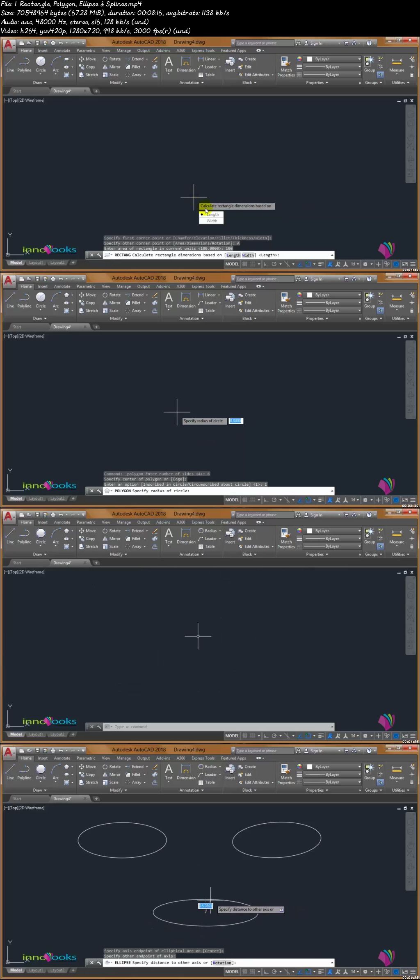Open the Parametric tab in the POLYGON frame

click(x=86, y=287)
